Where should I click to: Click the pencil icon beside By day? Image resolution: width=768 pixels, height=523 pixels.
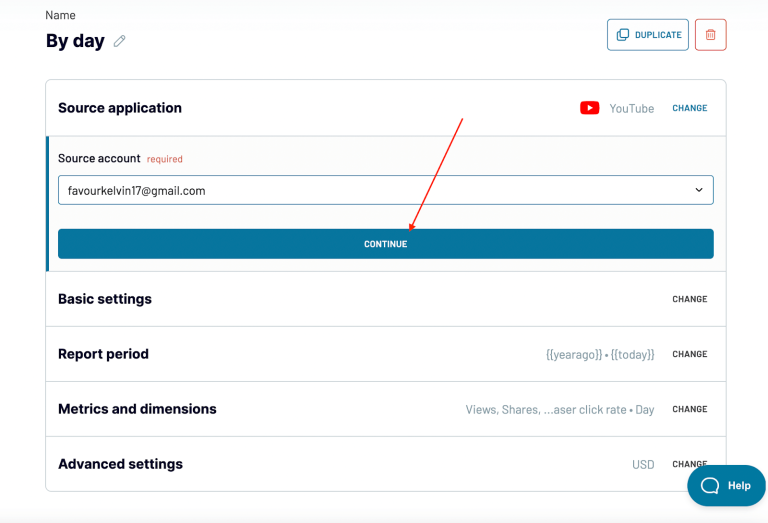tap(120, 41)
